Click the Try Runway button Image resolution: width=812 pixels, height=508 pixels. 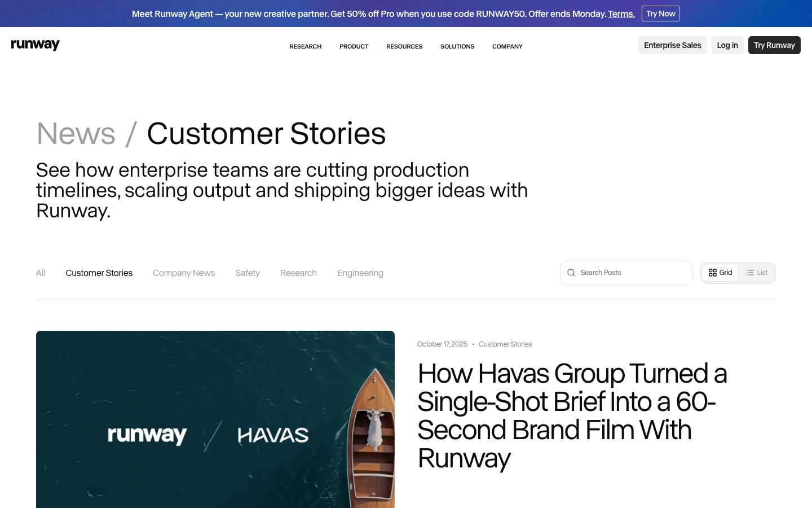click(x=774, y=45)
